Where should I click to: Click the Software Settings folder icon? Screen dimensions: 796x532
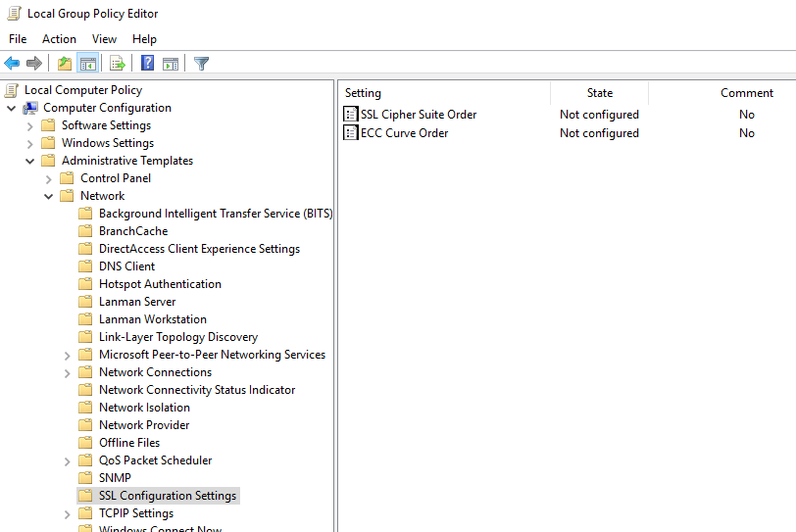48,125
